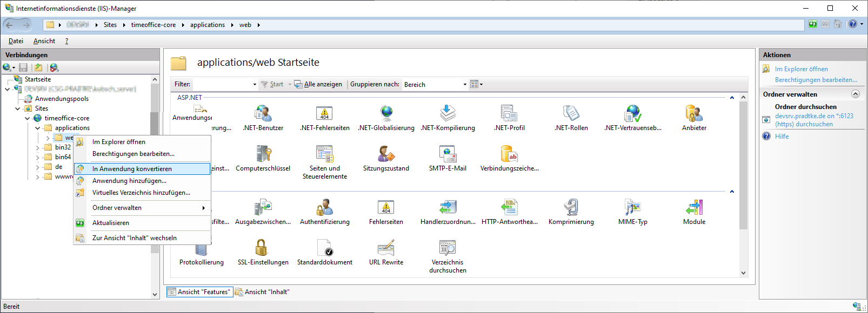Screen dimensions: 868x313
Task: Open the MIME-Typ feature
Action: pos(632,212)
